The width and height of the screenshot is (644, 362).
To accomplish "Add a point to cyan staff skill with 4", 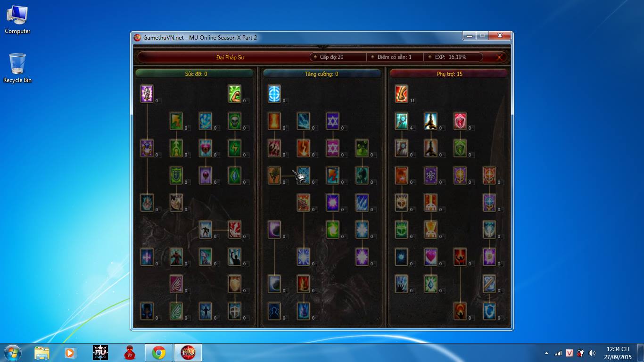I will point(402,121).
